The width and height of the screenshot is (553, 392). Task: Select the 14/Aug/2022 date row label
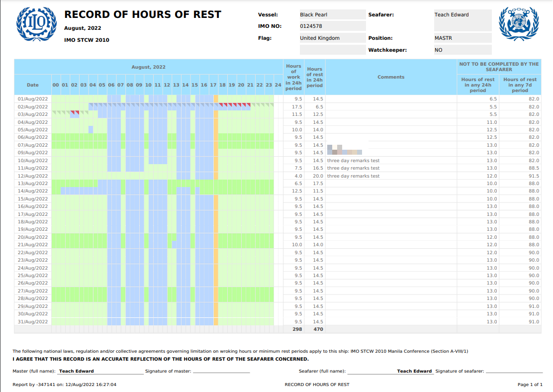pos(33,191)
